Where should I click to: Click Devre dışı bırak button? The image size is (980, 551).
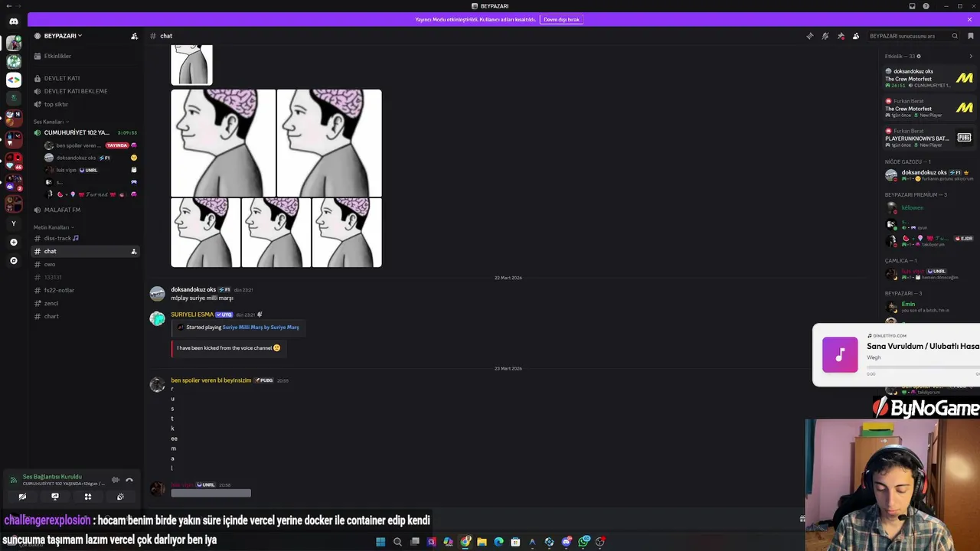click(x=561, y=19)
